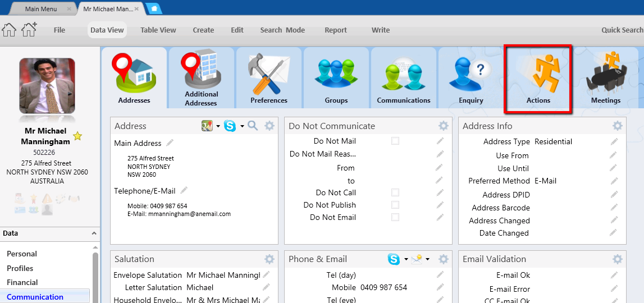The height and width of the screenshot is (303, 644).
Task: Tick the Do Not Mail checkbox
Action: (395, 141)
